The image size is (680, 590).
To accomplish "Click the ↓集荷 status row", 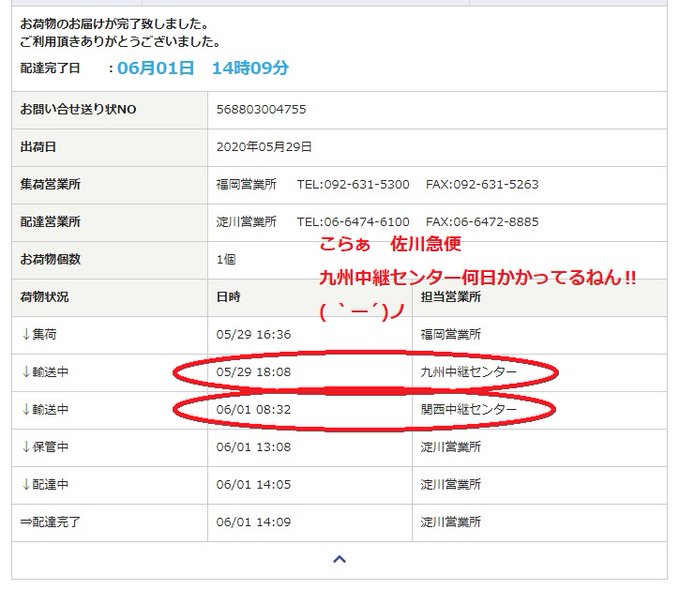I will (x=40, y=335).
